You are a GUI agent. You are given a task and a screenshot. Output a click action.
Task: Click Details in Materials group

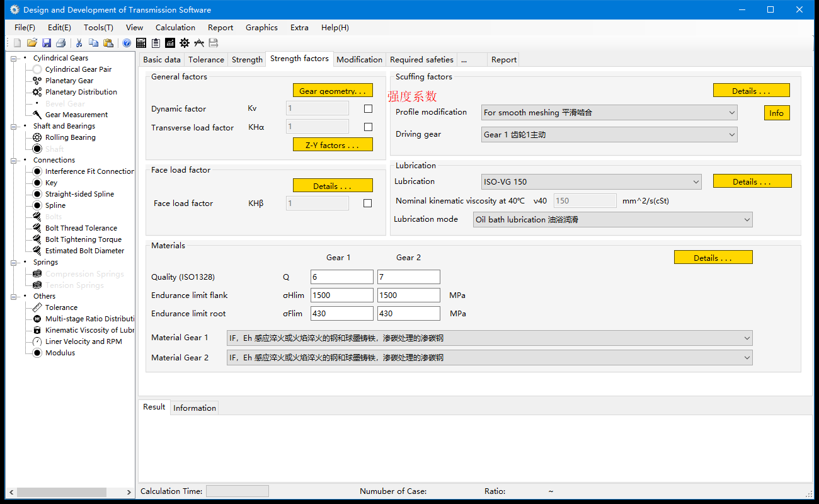(x=713, y=258)
